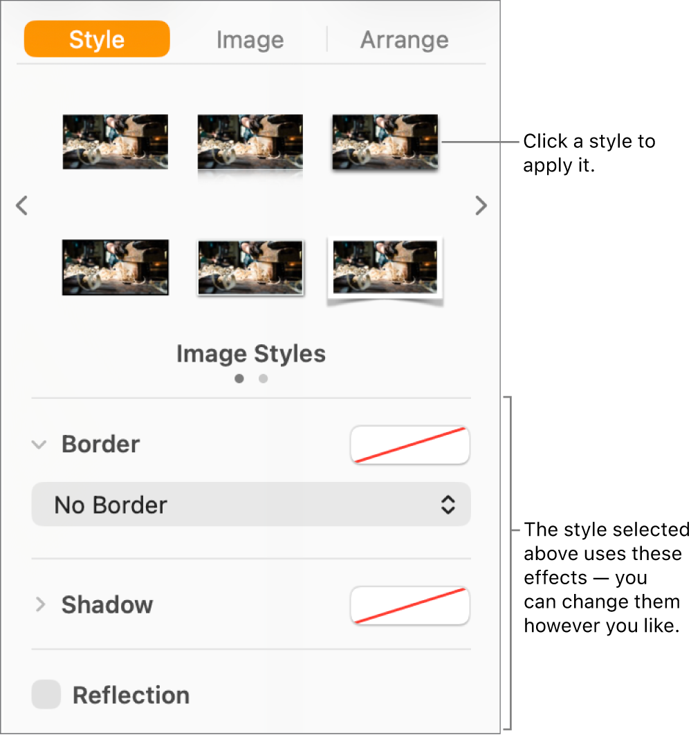Select the second Image Styles page dot
Screen dimensions: 700x735
[x=263, y=379]
